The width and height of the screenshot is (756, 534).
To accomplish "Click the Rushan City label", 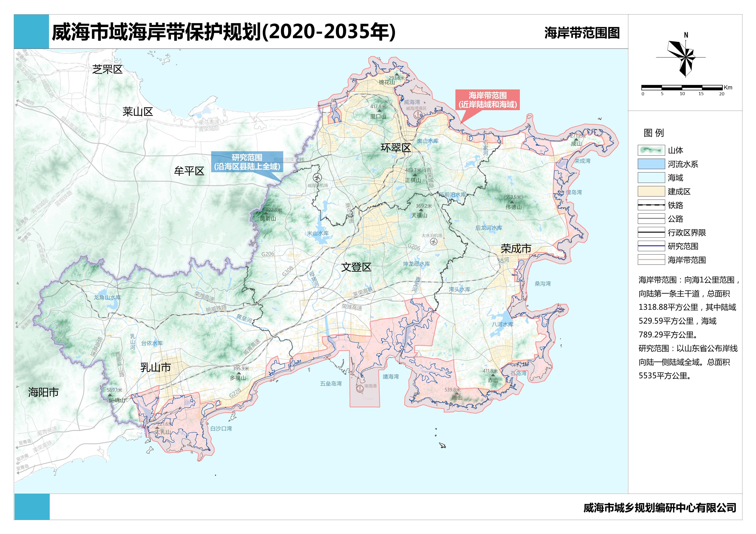I will point(156,367).
